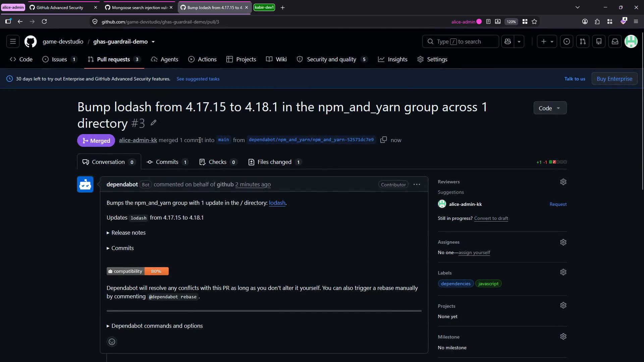Open the Assignees gear settings
Image resolution: width=644 pixels, height=362 pixels.
[563, 242]
